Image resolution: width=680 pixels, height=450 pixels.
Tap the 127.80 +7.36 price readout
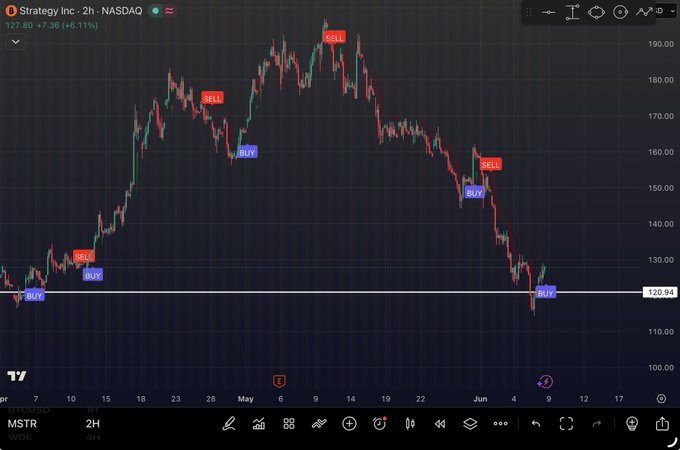pyautogui.click(x=52, y=25)
